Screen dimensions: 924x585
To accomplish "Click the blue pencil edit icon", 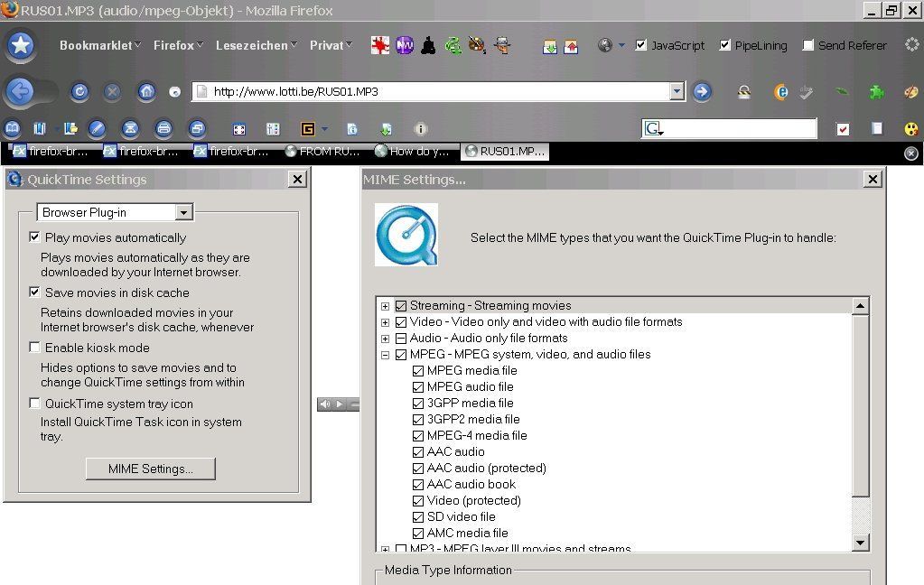I will [97, 128].
